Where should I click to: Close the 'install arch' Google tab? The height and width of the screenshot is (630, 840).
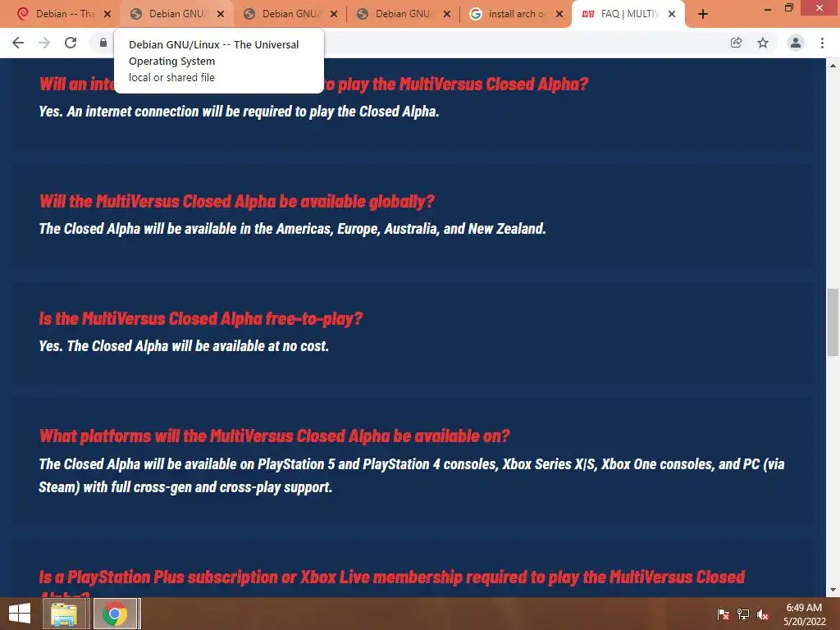[559, 14]
